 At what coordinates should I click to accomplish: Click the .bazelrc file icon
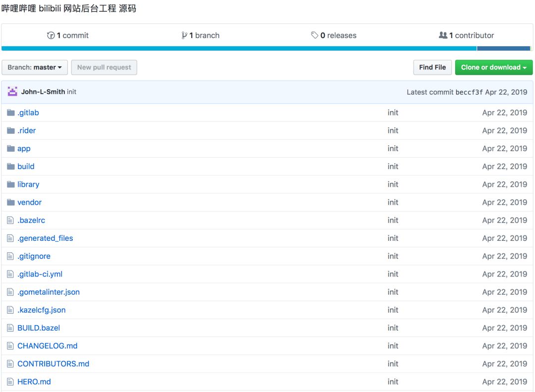pyautogui.click(x=10, y=221)
